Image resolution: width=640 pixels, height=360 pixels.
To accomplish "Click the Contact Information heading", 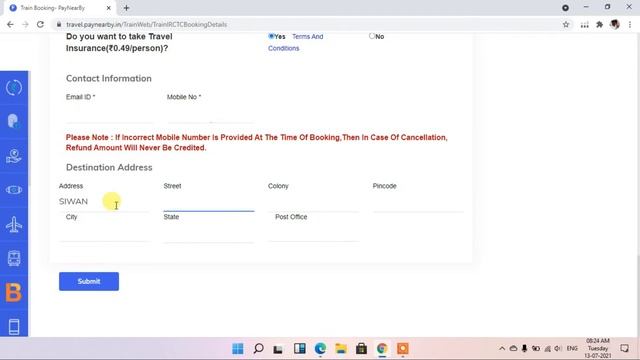I will pyautogui.click(x=109, y=78).
